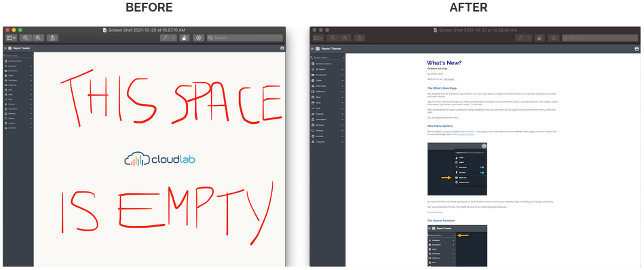Click Fulfillments truck icon in BEFORE window
The width and height of the screenshot is (644, 270).
[x=5, y=85]
